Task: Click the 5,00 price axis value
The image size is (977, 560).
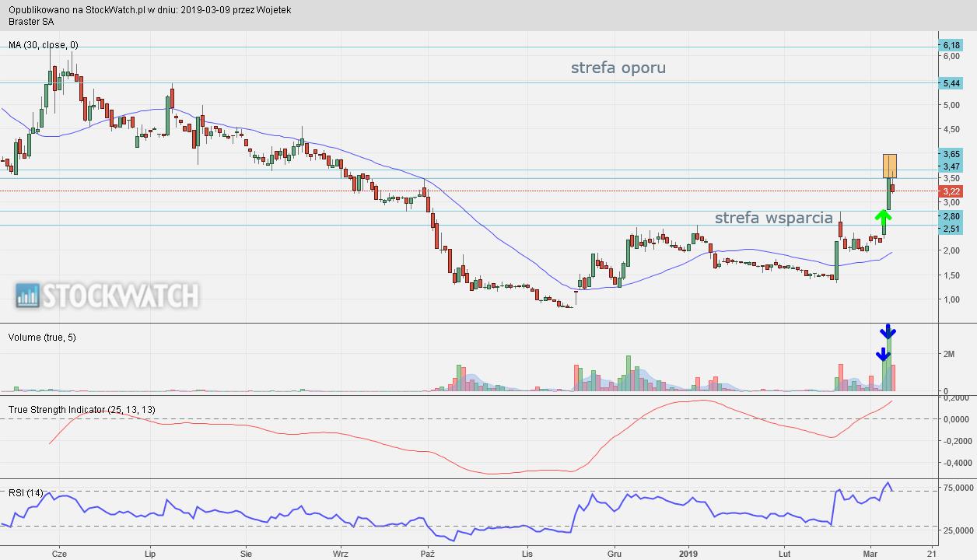Action: click(x=951, y=105)
